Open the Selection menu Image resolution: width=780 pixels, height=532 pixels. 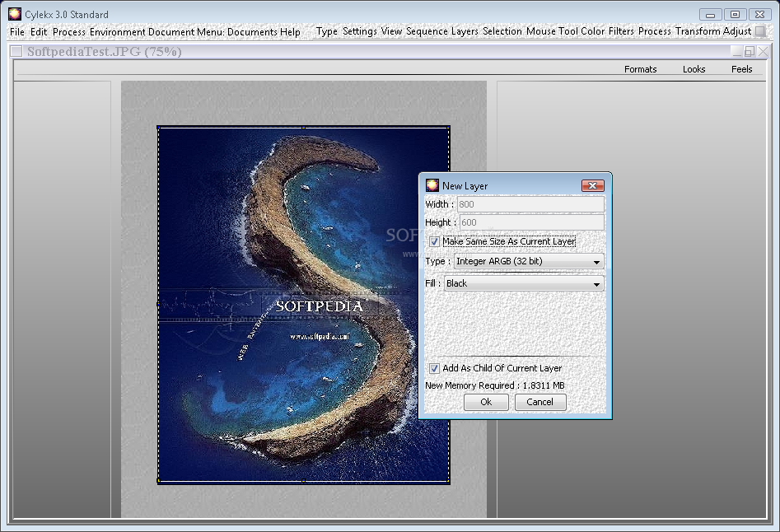tap(502, 31)
